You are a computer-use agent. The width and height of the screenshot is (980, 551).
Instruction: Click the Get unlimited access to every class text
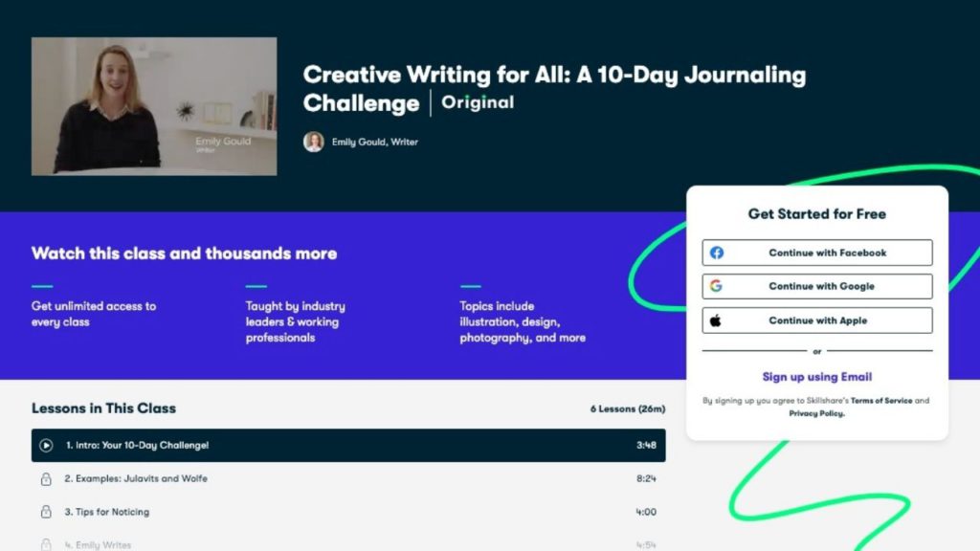coord(94,314)
